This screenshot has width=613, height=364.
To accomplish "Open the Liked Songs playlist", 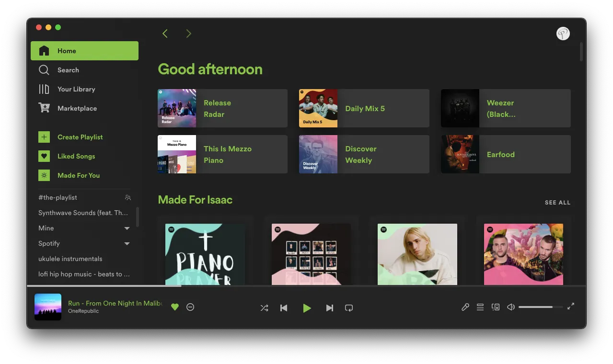I will pos(76,156).
